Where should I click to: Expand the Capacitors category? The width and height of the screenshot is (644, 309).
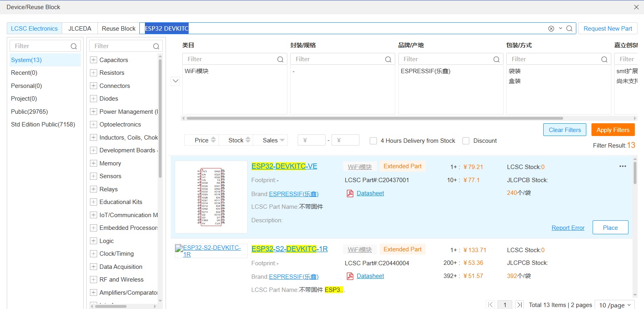(x=94, y=60)
